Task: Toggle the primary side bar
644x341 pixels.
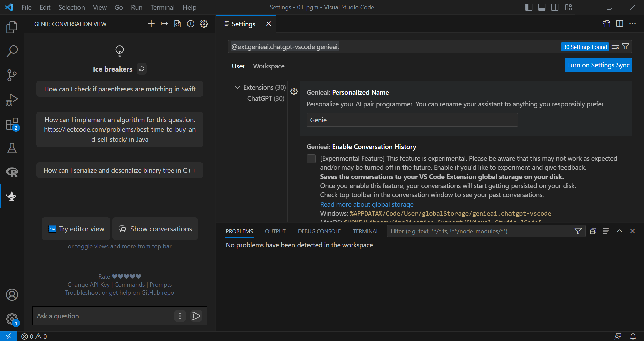Action: [x=528, y=7]
